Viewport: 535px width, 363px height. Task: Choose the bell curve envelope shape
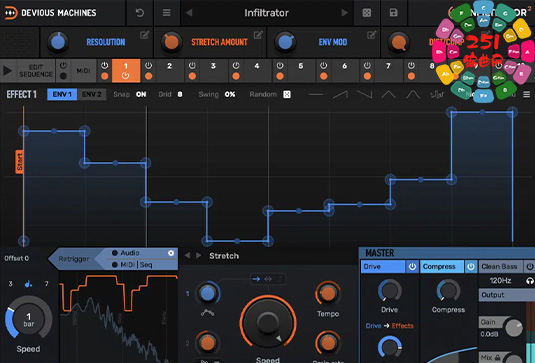point(413,95)
